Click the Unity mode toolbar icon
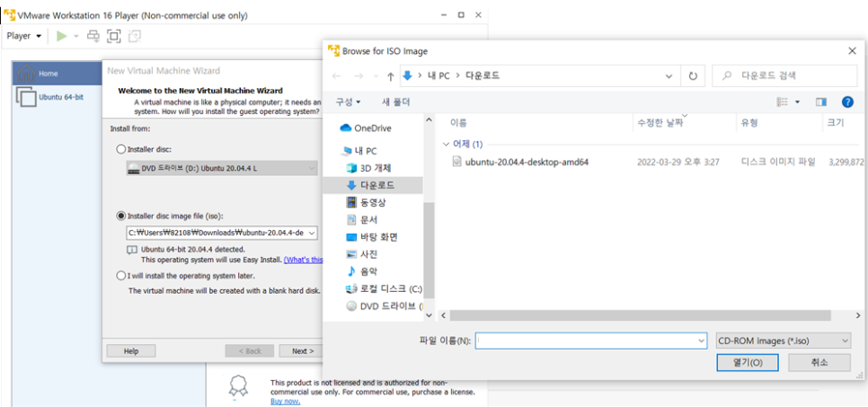868x407 pixels. pyautogui.click(x=134, y=36)
